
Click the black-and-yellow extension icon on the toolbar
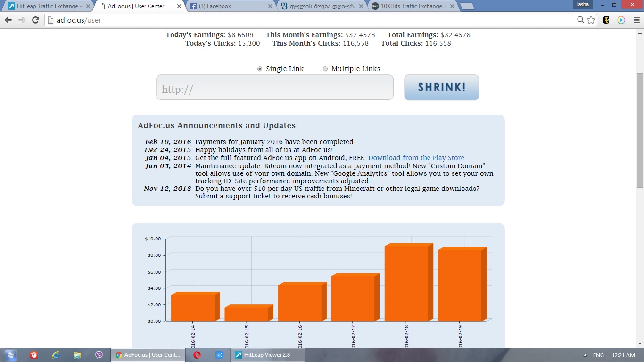coord(606,20)
